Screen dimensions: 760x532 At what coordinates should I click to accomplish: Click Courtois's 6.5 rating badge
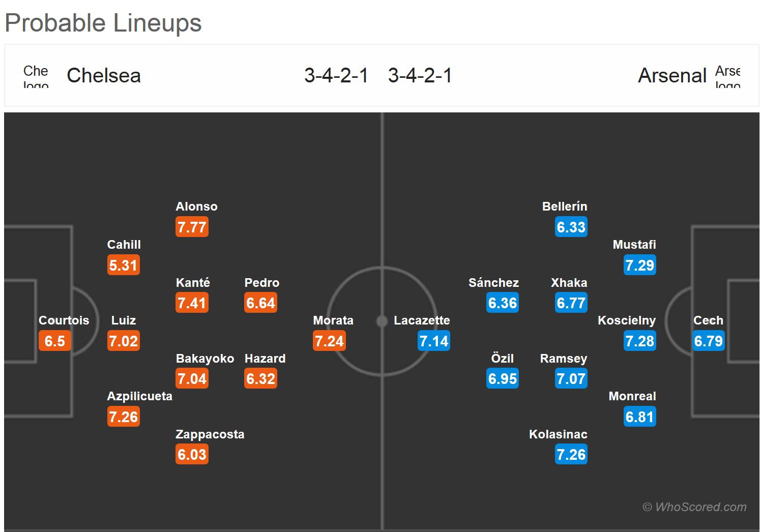click(54, 341)
